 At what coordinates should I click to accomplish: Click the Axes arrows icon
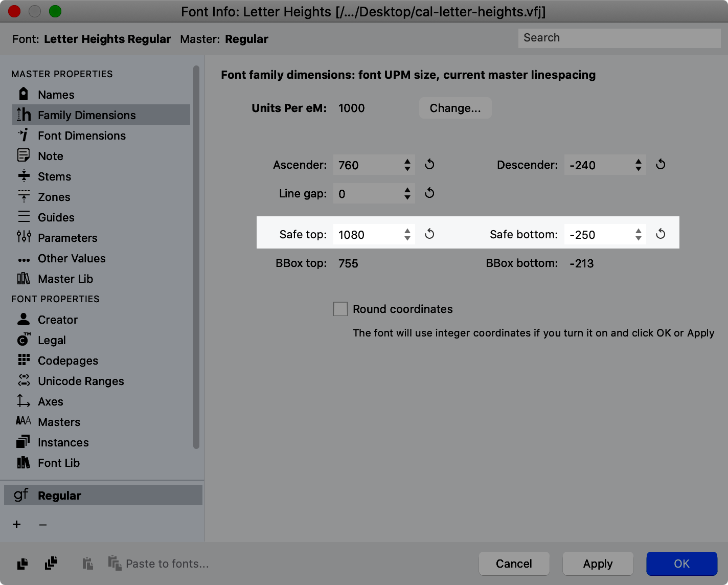tap(24, 401)
